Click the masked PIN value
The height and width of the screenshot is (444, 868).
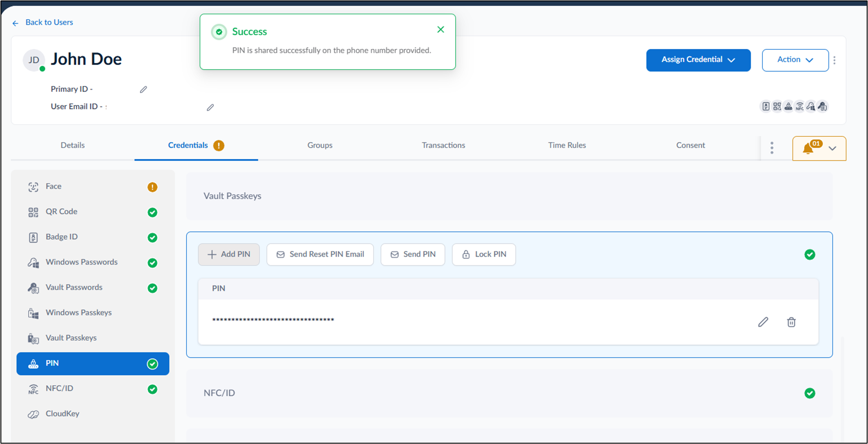pyautogui.click(x=273, y=320)
